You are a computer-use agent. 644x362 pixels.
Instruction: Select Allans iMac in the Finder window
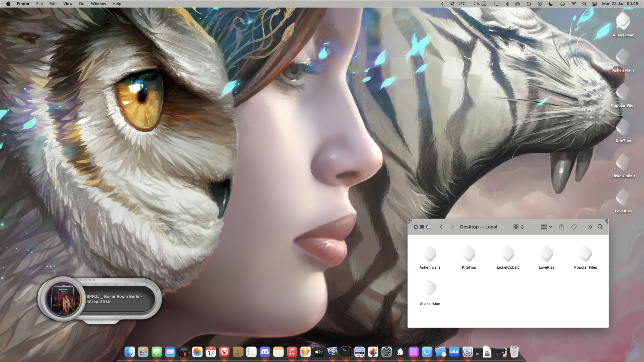pyautogui.click(x=430, y=293)
